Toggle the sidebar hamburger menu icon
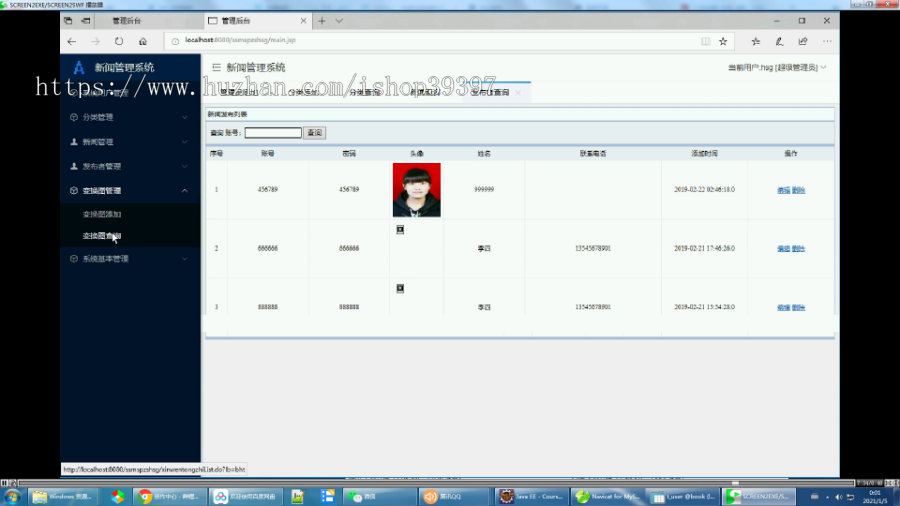 click(x=216, y=67)
